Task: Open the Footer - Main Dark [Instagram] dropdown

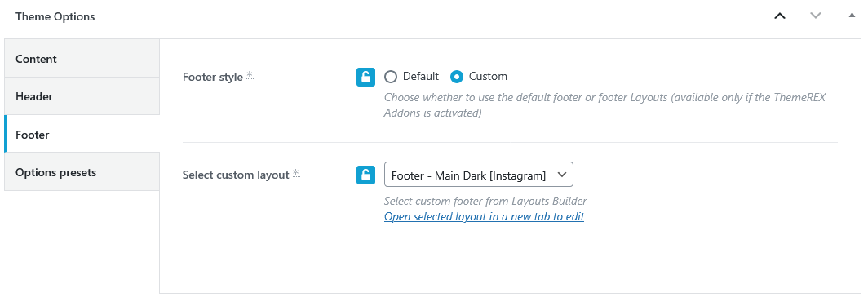Action: point(478,175)
